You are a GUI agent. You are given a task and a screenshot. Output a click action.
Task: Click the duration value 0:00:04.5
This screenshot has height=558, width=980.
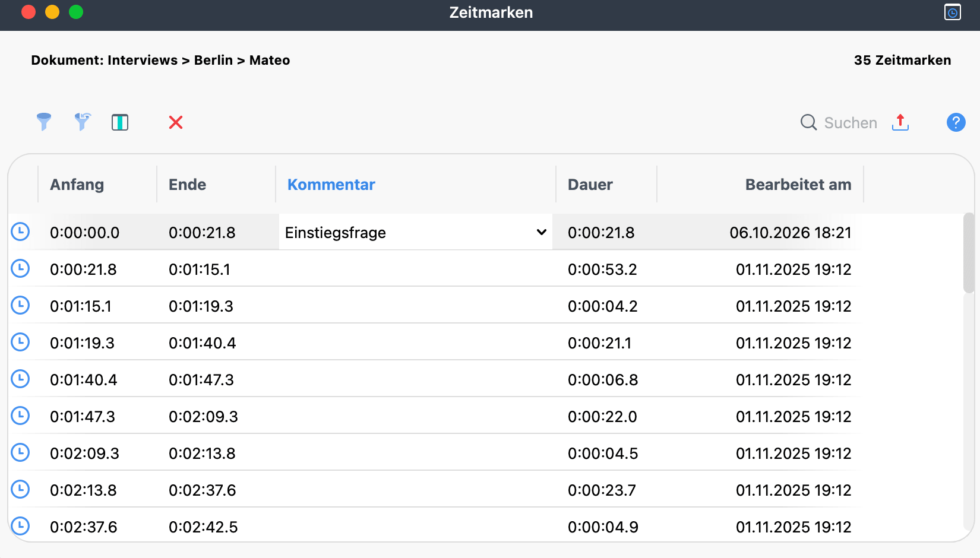click(603, 454)
